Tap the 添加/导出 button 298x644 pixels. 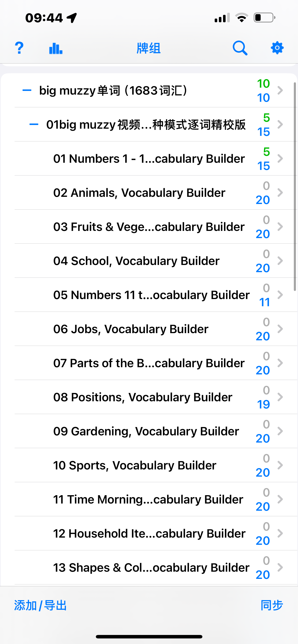pos(40,606)
